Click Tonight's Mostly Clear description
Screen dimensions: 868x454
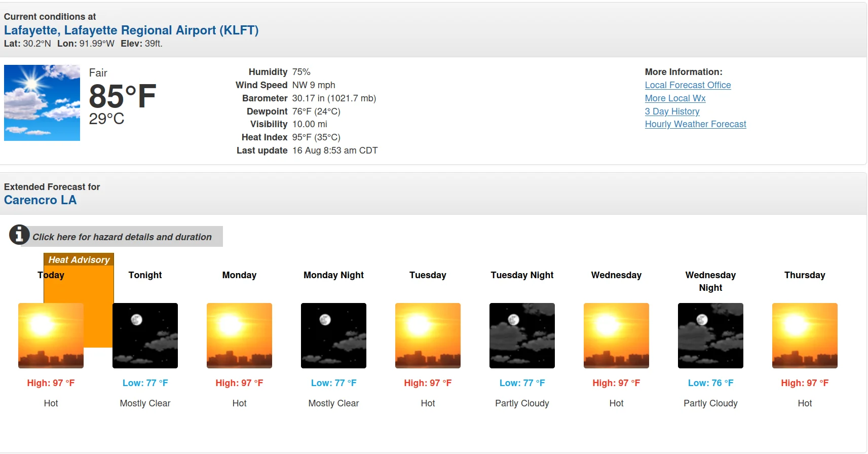[x=145, y=403]
